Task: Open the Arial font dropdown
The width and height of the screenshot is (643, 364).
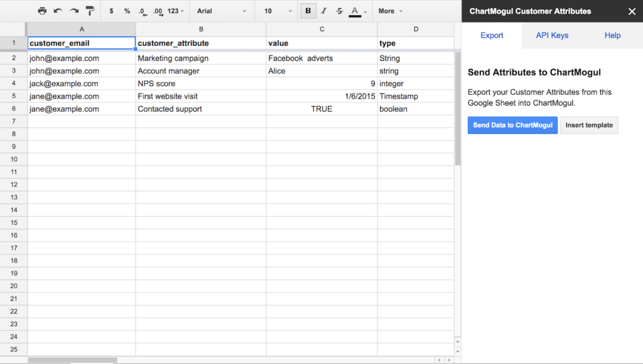Action: click(x=222, y=11)
